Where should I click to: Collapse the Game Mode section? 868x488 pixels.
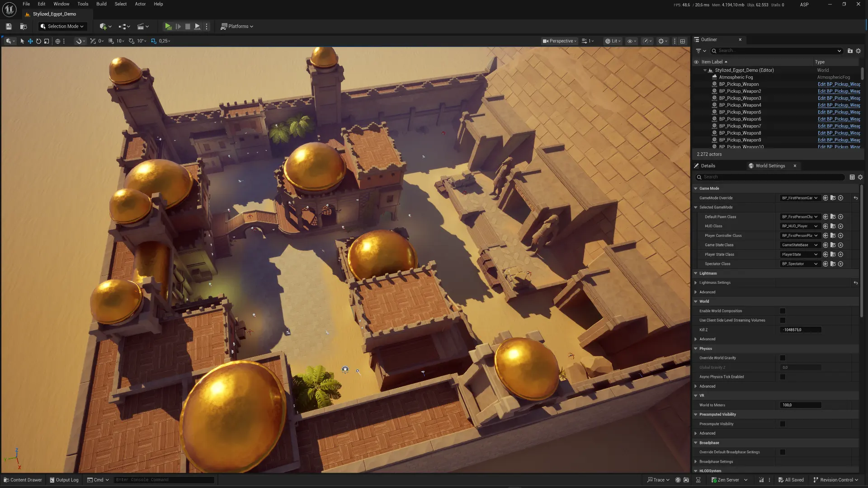[x=696, y=188]
